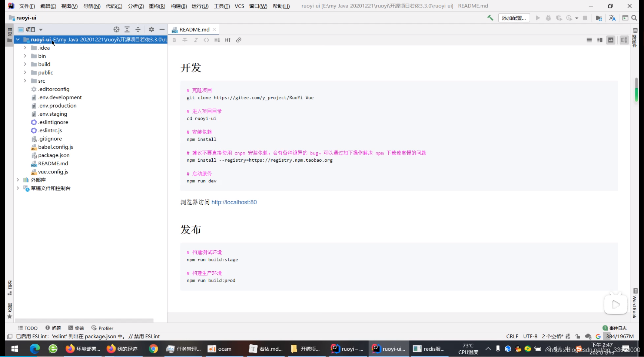Open the VCS menu
The image size is (644, 357).
point(239,6)
